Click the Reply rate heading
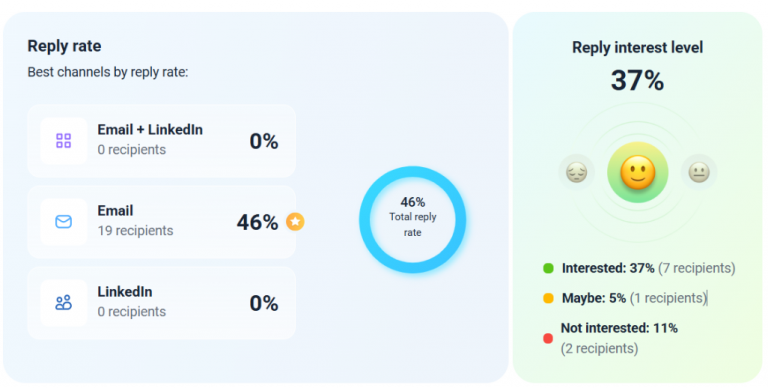This screenshot has height=388, width=768. [64, 46]
